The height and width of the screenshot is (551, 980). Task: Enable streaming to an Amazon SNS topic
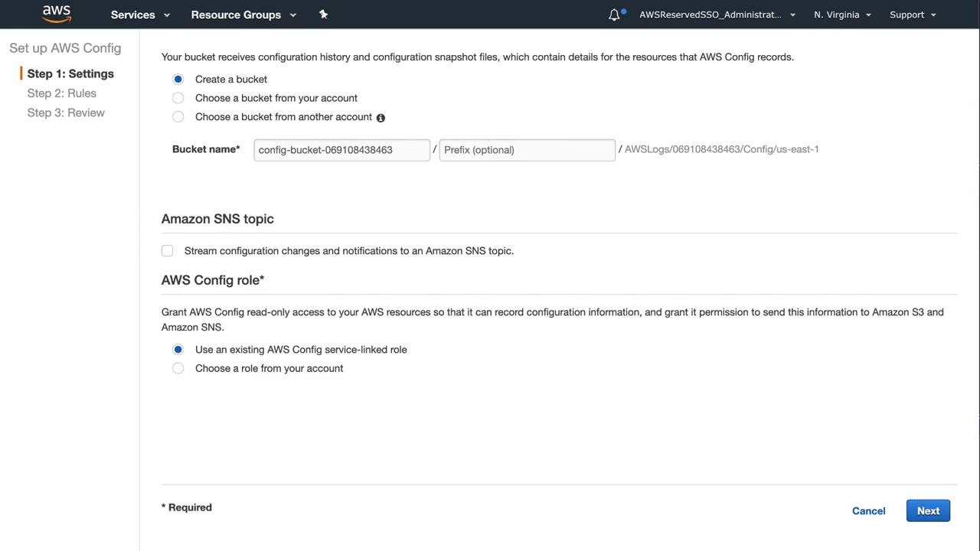[168, 251]
